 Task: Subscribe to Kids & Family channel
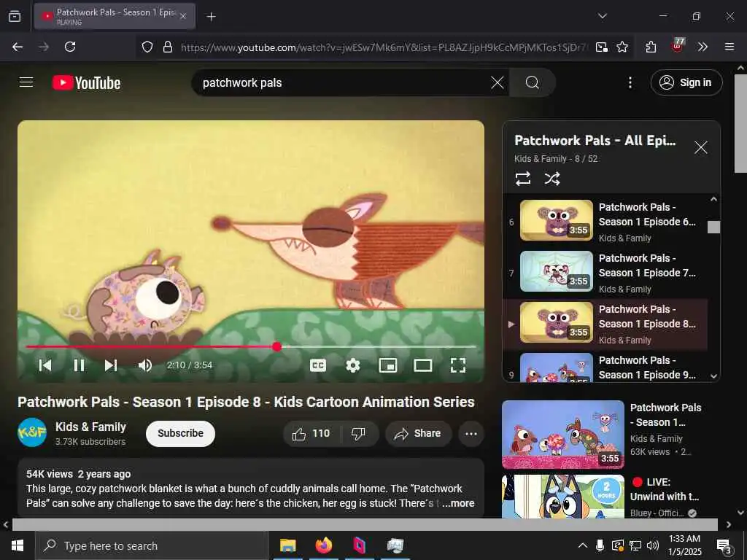(x=181, y=433)
